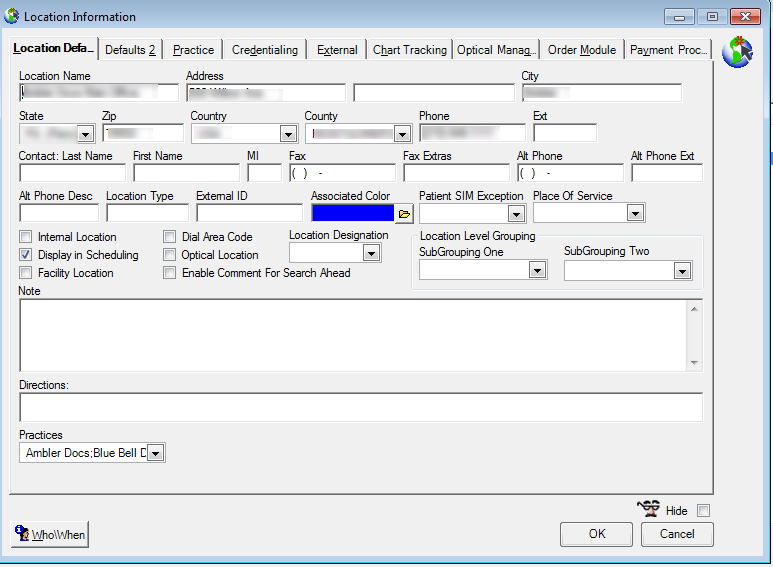Open the Order Module tab
This screenshot has height=567, width=773.
click(x=582, y=50)
